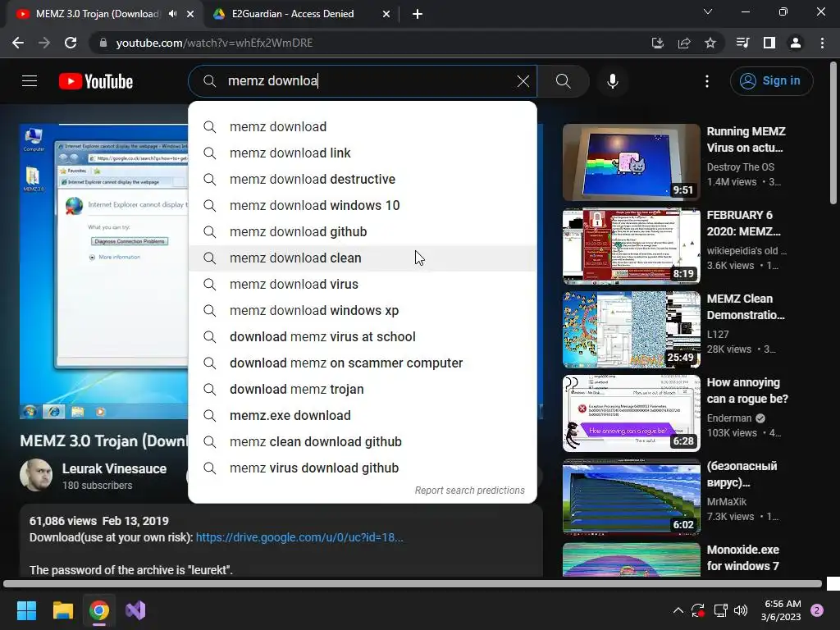Click the page vertical scrollbar

click(x=833, y=134)
